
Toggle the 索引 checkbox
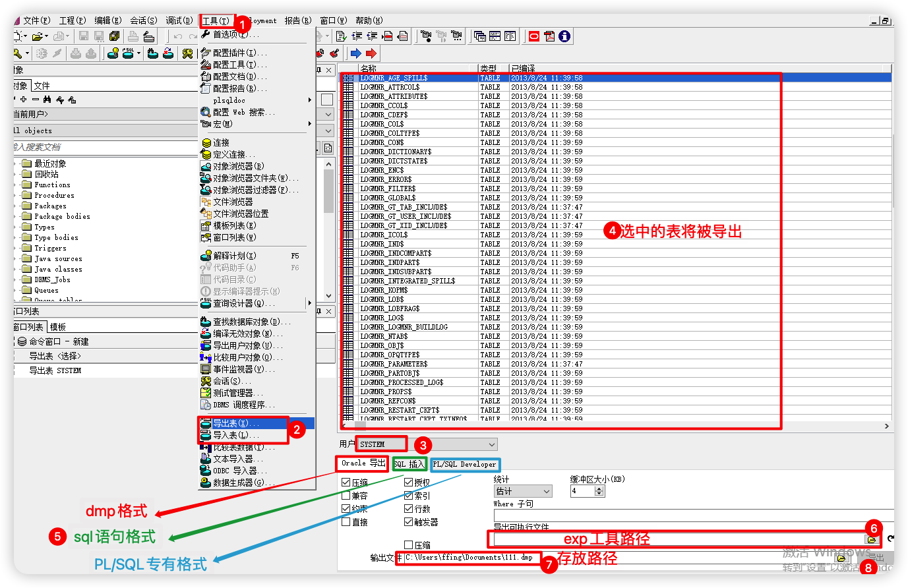click(x=409, y=496)
